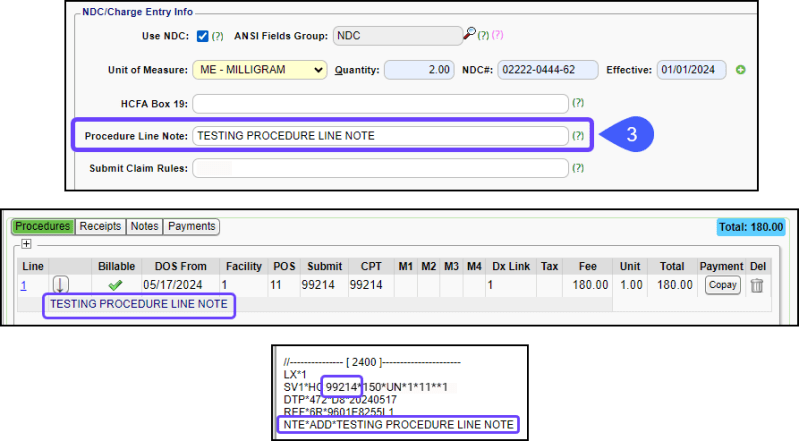Click Total: 180.00 badge
Viewport: 799px width, 441px height.
coord(751,227)
